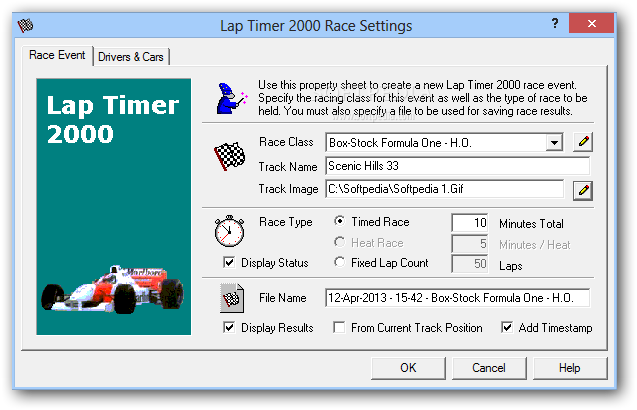Click the Cancel button
The image size is (637, 410).
(x=489, y=368)
